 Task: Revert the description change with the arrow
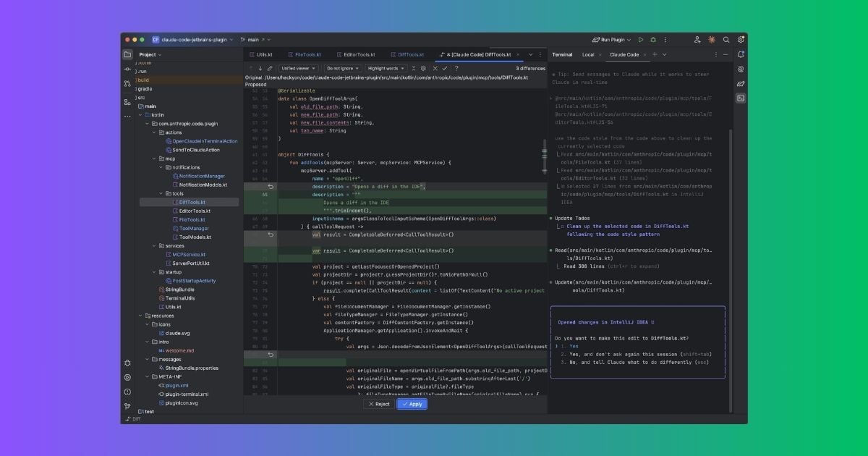tap(271, 187)
